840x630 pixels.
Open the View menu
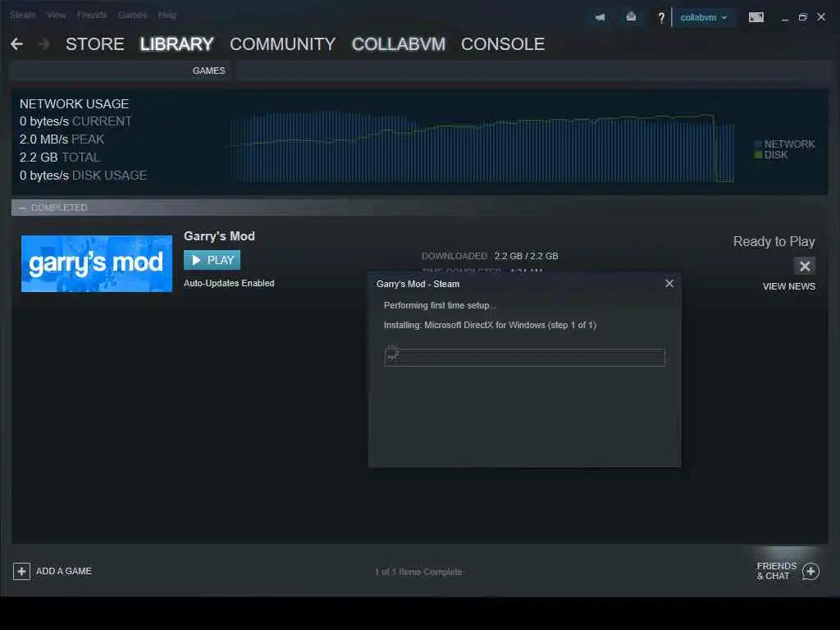[57, 15]
